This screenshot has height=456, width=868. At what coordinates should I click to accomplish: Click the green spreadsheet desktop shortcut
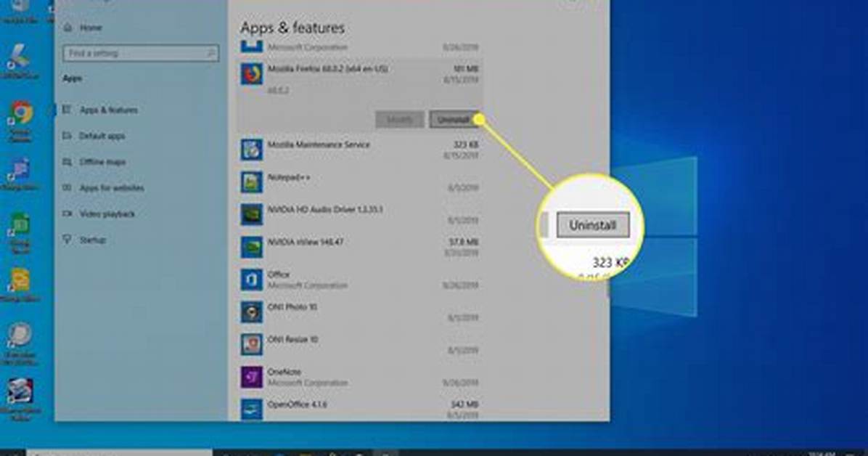click(20, 232)
